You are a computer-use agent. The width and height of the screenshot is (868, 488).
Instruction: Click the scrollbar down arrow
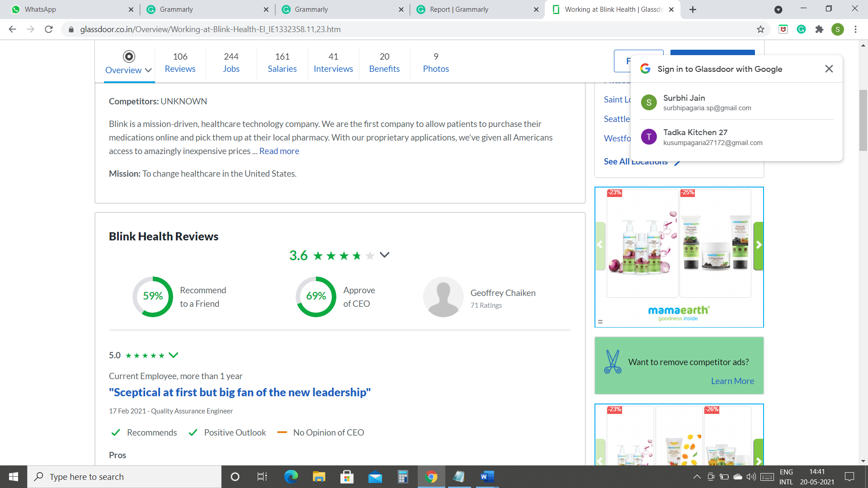click(x=863, y=461)
